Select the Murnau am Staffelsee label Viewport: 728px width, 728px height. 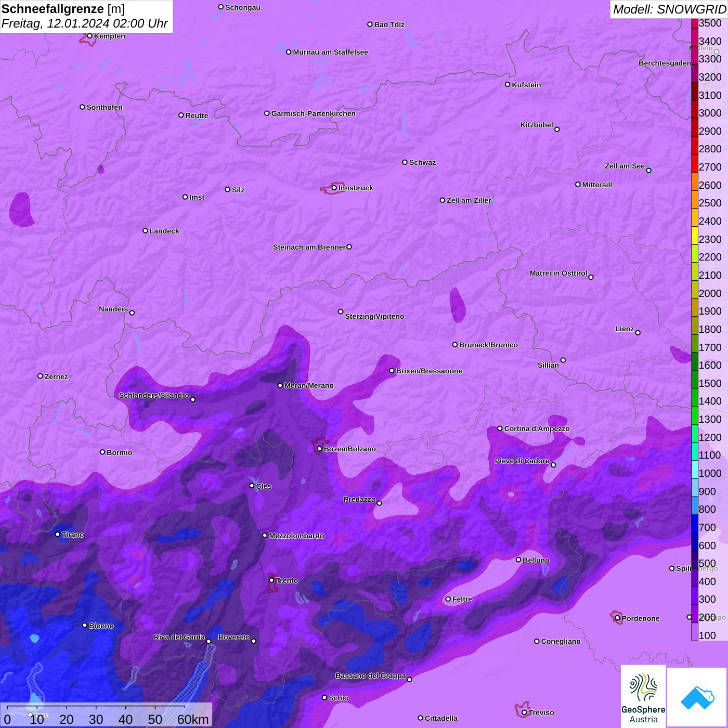(330, 52)
